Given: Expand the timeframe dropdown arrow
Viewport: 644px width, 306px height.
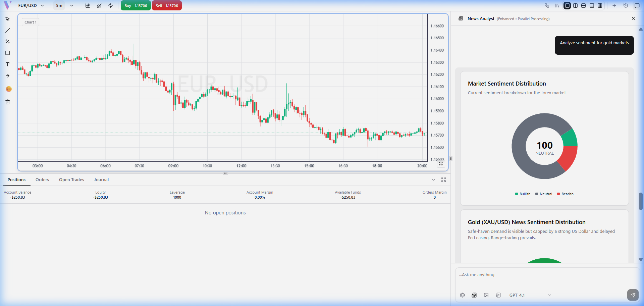Looking at the screenshot, I should click(x=71, y=6).
